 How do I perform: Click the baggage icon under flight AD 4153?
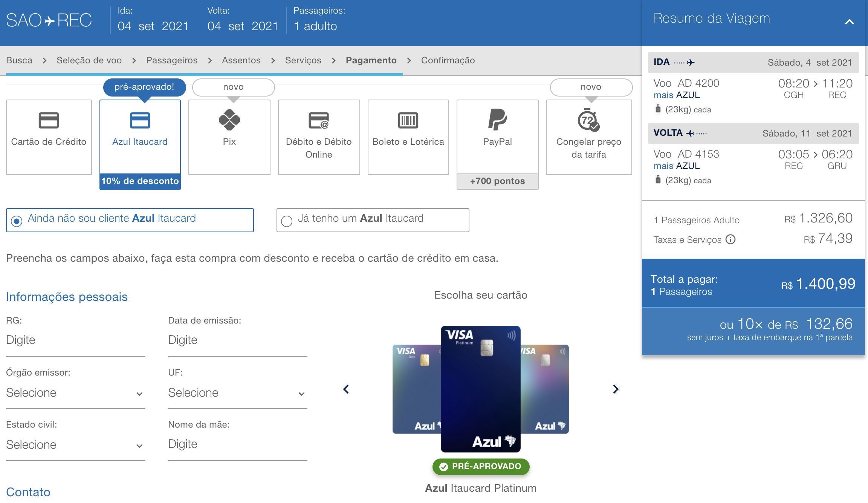pos(658,180)
